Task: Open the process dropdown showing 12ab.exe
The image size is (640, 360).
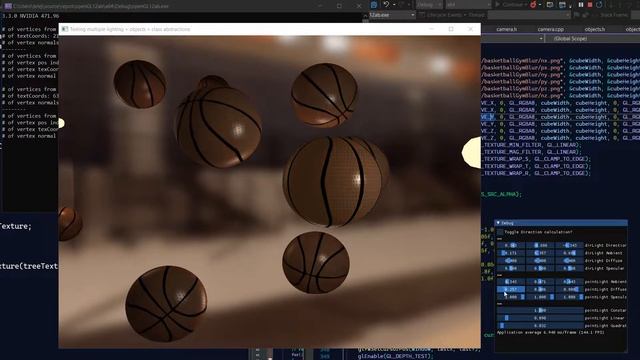Action: pyautogui.click(x=392, y=15)
